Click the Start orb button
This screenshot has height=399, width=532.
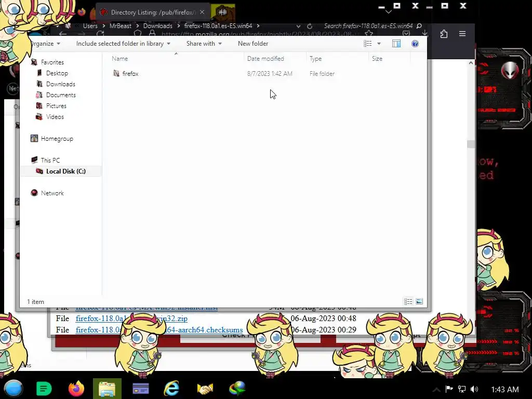click(x=14, y=389)
